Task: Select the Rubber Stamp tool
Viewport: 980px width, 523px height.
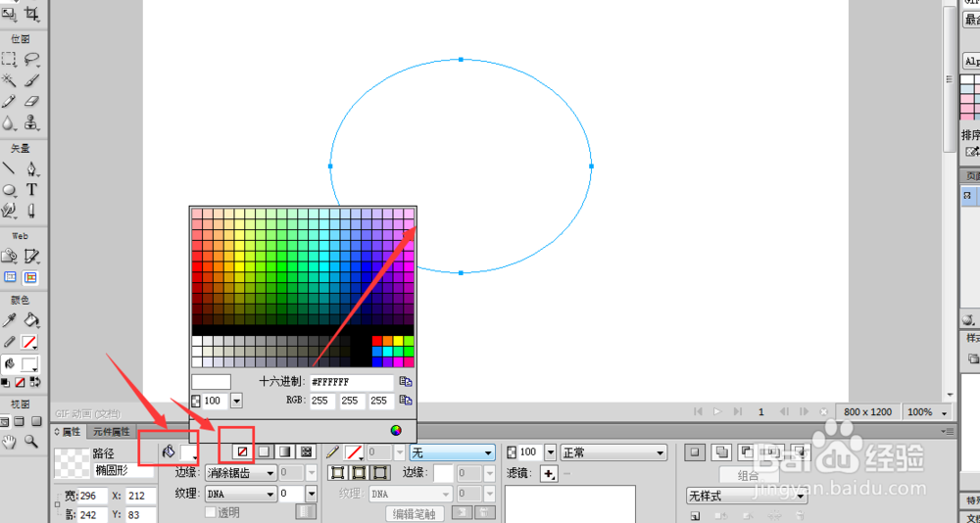Action: pos(30,121)
